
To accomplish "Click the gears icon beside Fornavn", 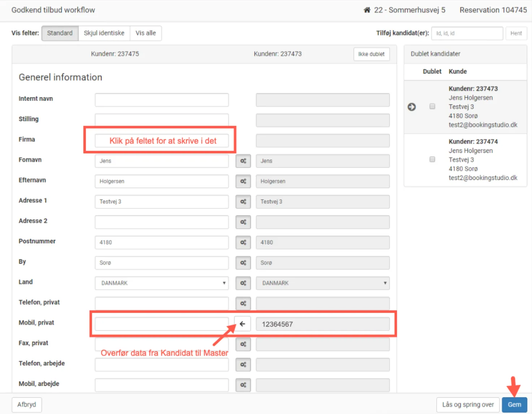I will pos(243,161).
